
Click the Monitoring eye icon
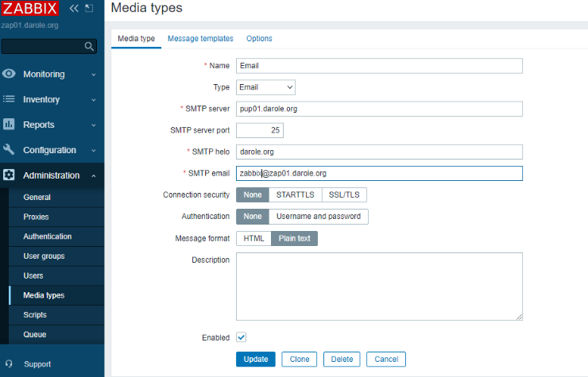[10, 74]
